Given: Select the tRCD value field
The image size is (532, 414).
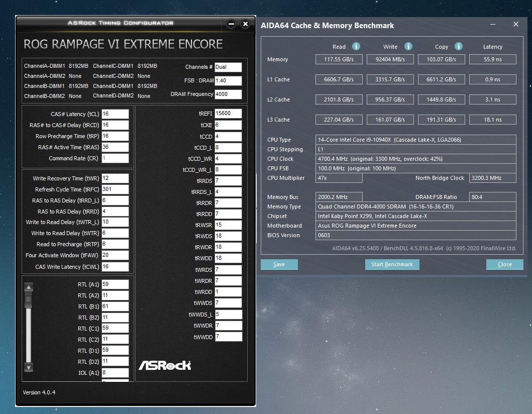Looking at the screenshot, I should 116,125.
